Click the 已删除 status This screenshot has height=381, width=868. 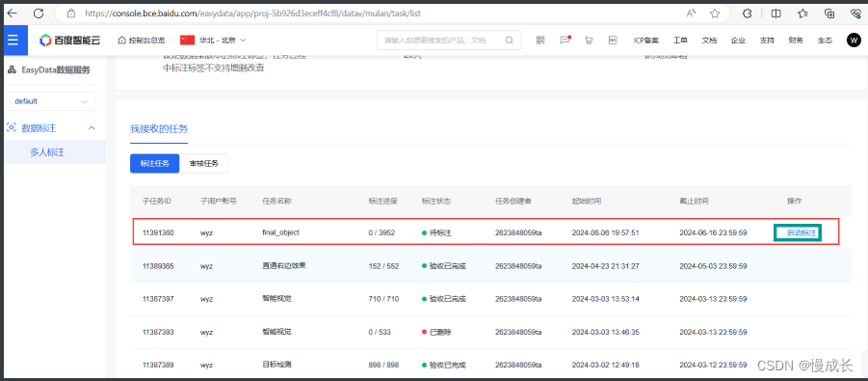436,332
